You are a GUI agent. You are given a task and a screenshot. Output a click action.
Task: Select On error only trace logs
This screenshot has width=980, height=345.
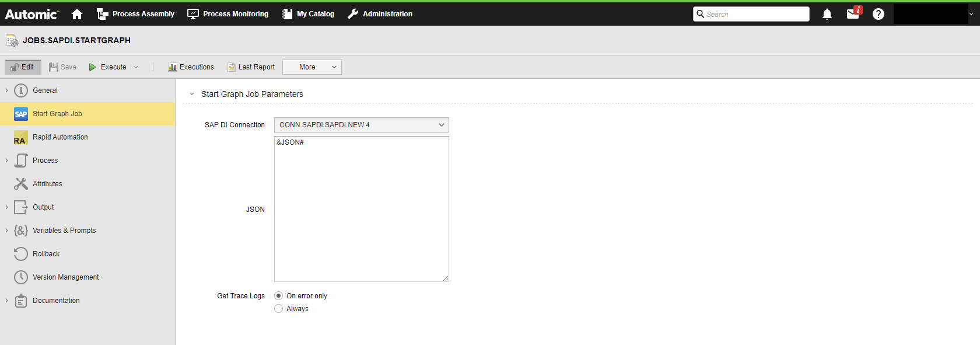279,296
